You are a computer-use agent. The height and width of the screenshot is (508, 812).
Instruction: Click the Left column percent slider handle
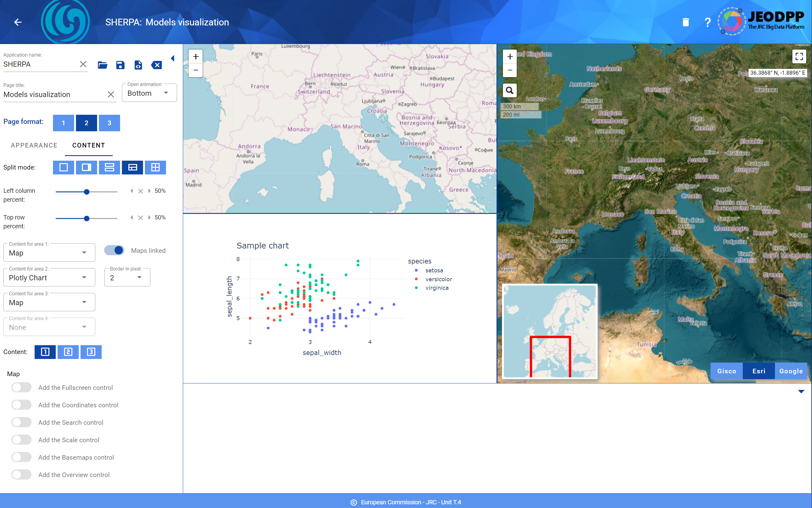(87, 192)
